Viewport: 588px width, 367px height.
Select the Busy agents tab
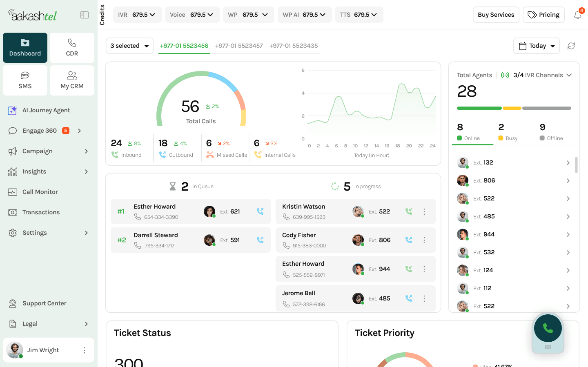click(x=508, y=133)
